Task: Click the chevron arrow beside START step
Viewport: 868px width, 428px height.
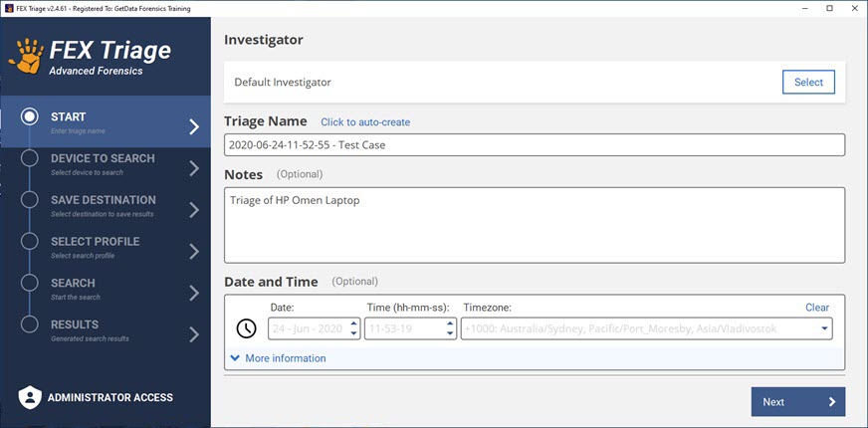Action: tap(194, 125)
